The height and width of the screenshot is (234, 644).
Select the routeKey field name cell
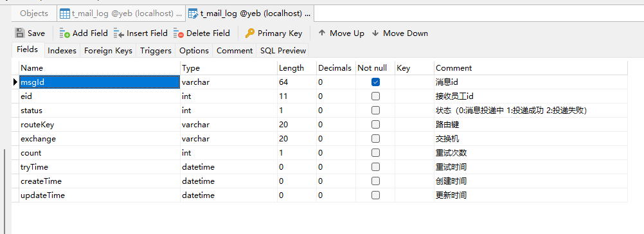(x=100, y=124)
